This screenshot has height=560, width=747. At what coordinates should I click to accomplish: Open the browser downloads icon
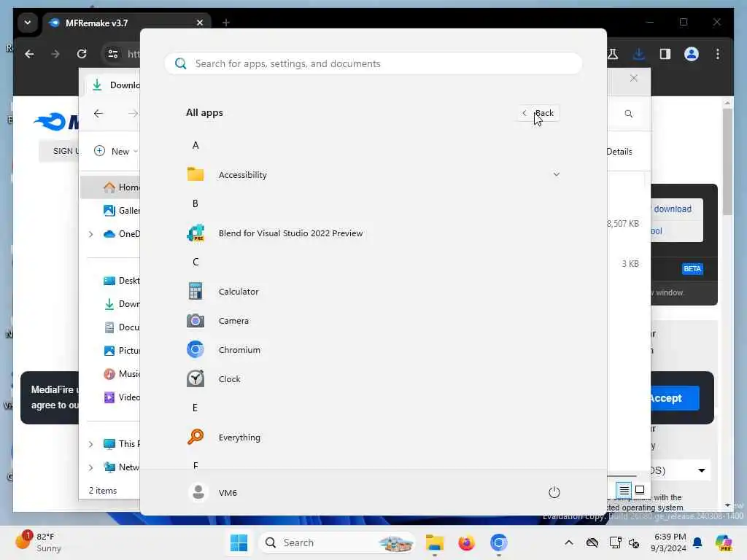click(639, 54)
